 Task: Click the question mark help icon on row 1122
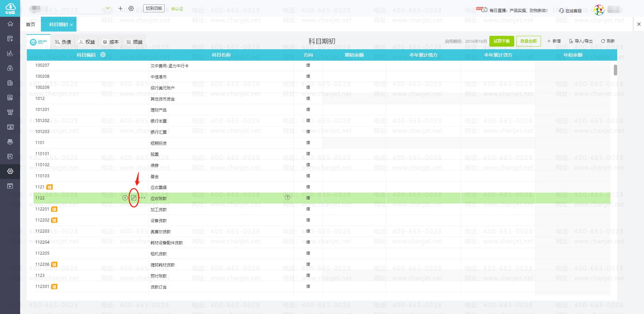pos(287,197)
